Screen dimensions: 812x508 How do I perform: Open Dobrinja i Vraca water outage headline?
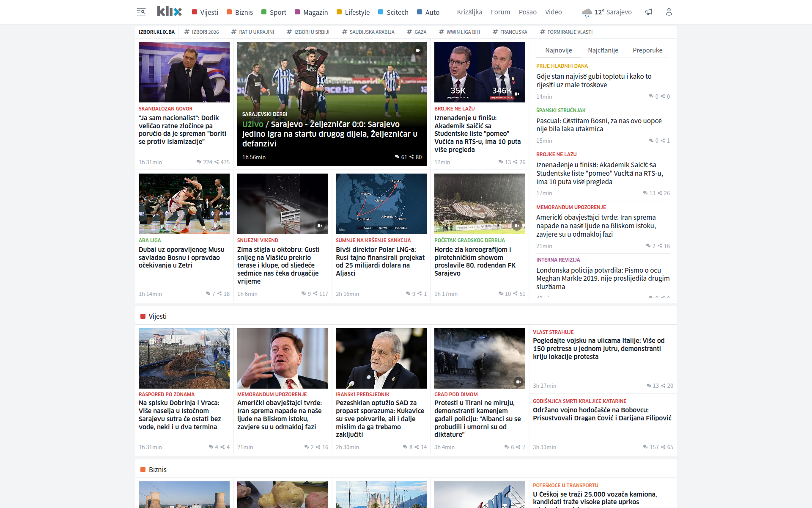180,415
